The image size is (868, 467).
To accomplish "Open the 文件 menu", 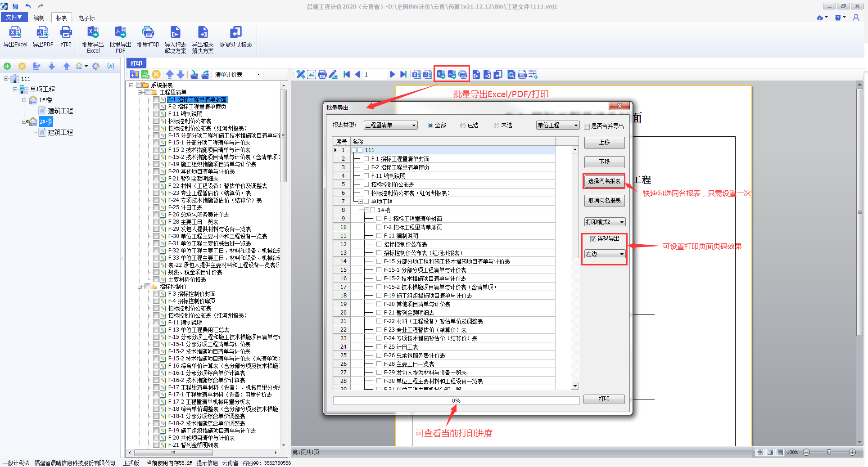I will 14,17.
